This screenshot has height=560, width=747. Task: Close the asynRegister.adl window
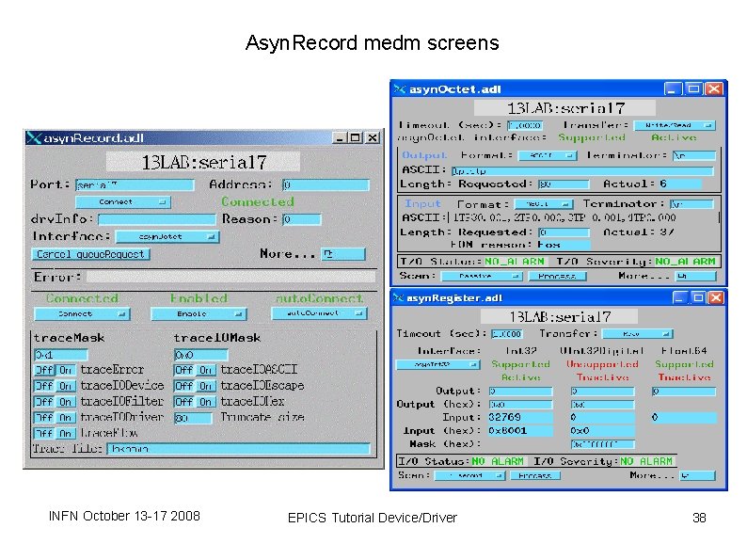click(x=716, y=297)
